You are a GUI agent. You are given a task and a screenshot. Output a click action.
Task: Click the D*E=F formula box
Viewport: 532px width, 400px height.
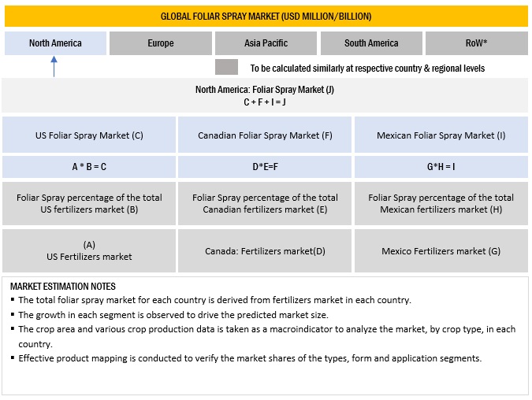[x=265, y=167]
